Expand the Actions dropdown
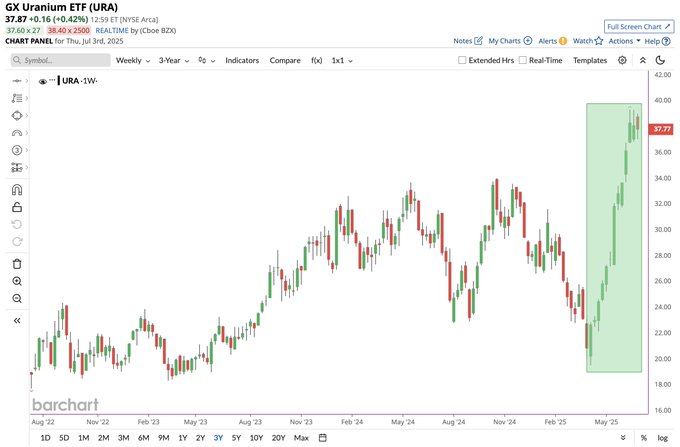 coord(624,41)
